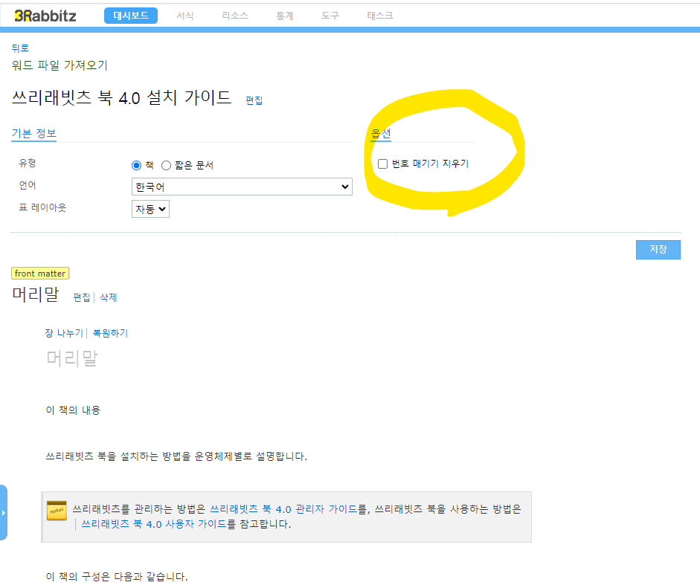
Task: Delete the 머리말 chapter via 삭제
Action: point(108,297)
